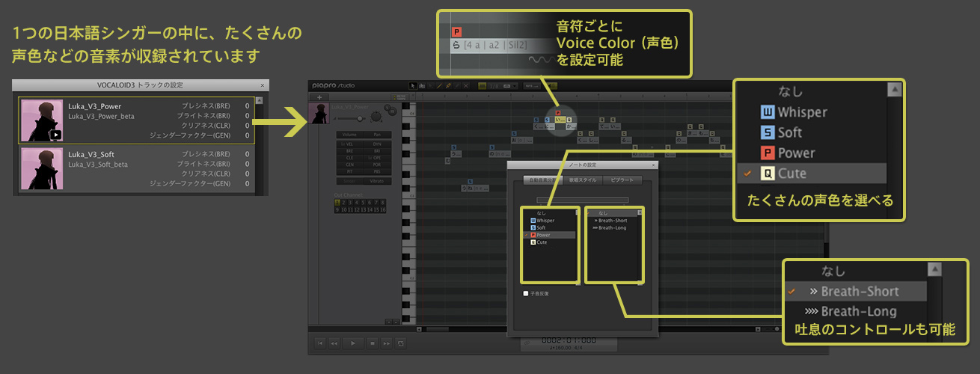
Task: Toggle the PIT parameter button
Action: click(x=350, y=171)
